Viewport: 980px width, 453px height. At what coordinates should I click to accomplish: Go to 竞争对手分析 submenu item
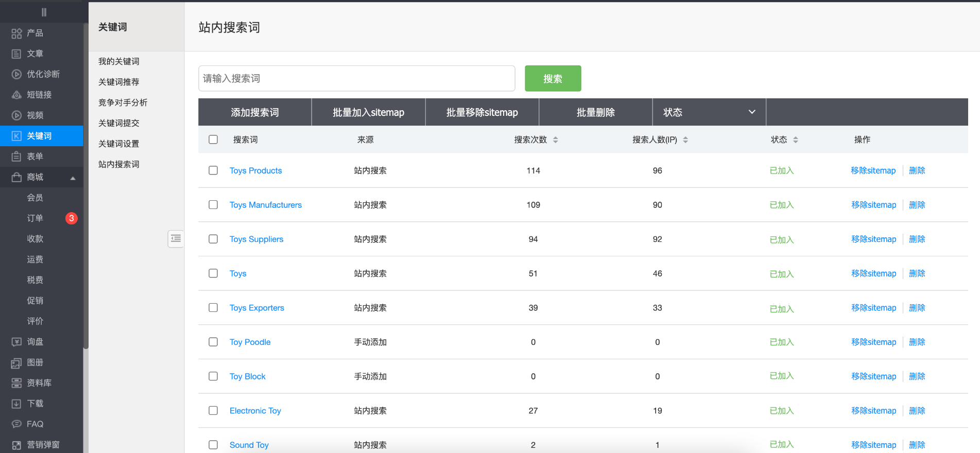pyautogui.click(x=123, y=102)
